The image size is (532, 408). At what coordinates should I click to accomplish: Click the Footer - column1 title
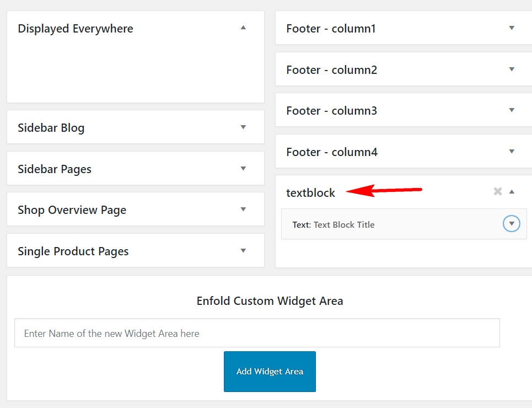[331, 29]
